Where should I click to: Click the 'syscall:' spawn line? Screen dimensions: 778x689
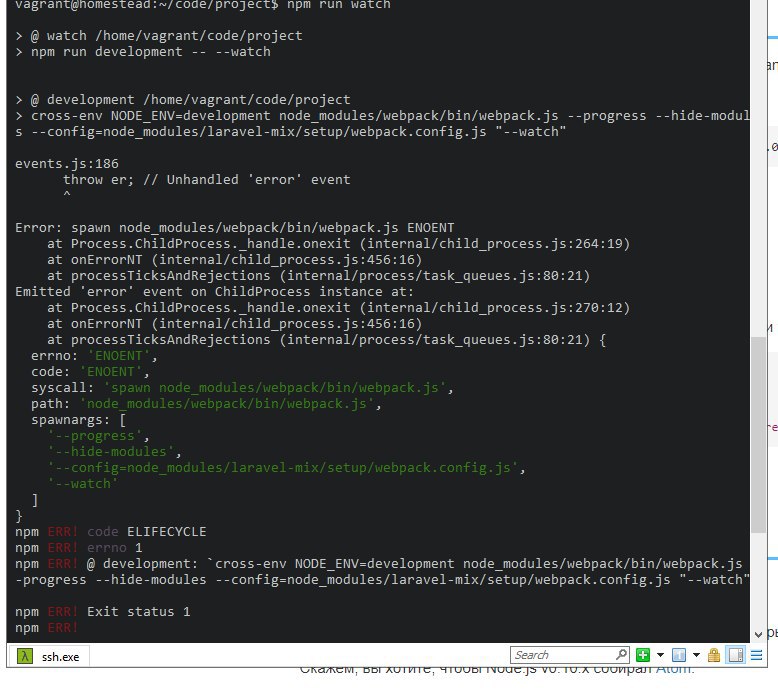(x=242, y=387)
